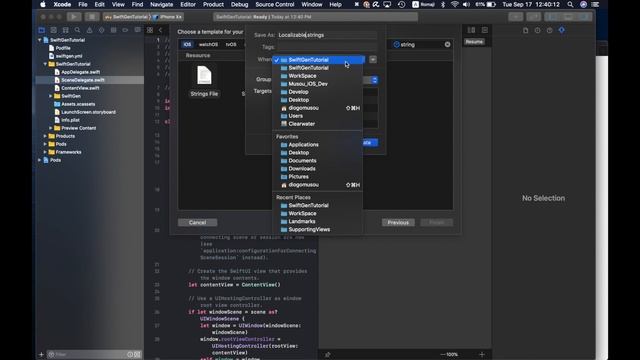Clear the template filter search text

448,44
